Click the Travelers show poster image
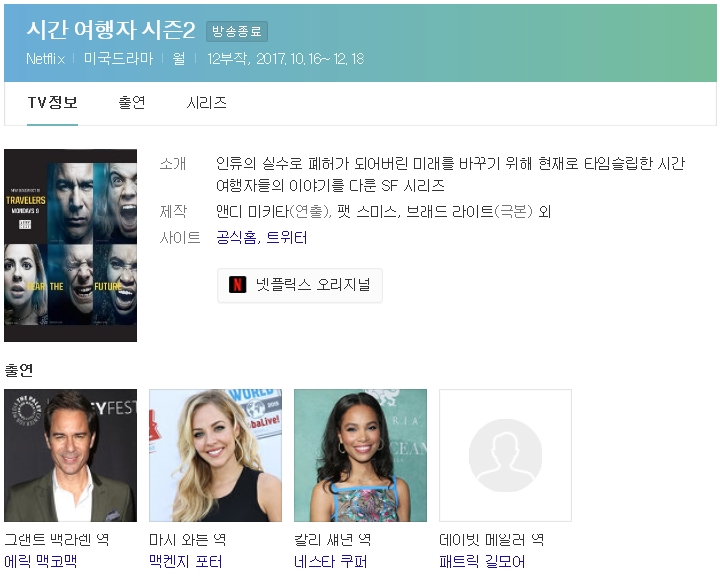 70,245
